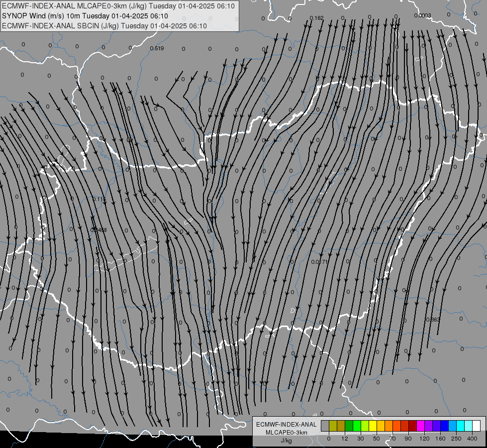Click the gray swatch in the MLCAPE legend

325,426
